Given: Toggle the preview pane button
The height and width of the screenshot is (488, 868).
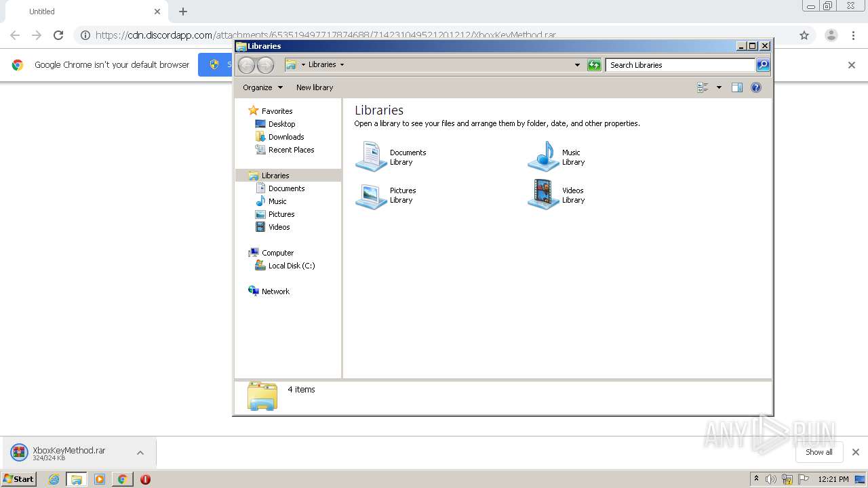Looking at the screenshot, I should (x=737, y=87).
